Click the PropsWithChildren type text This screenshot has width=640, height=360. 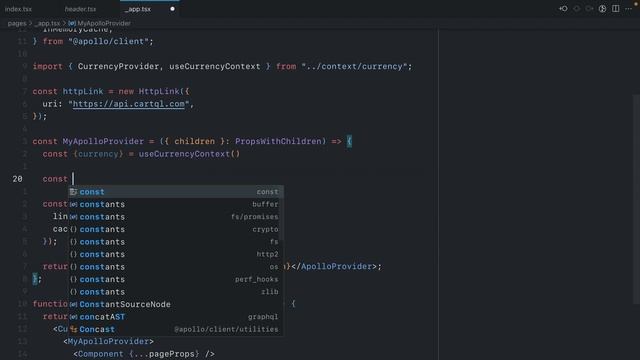click(278, 141)
